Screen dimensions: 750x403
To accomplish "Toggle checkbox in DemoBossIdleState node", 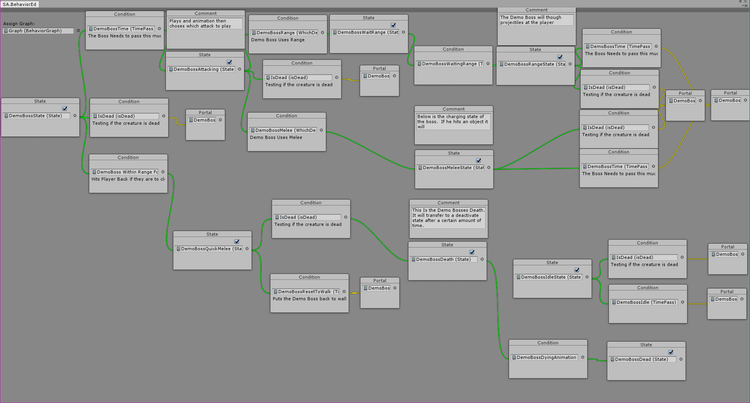I will click(577, 270).
